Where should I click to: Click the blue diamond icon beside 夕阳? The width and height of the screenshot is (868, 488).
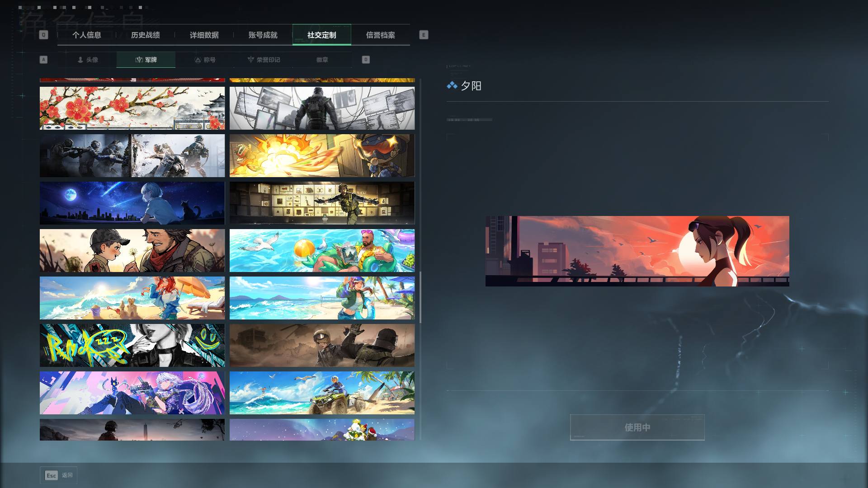tap(452, 85)
